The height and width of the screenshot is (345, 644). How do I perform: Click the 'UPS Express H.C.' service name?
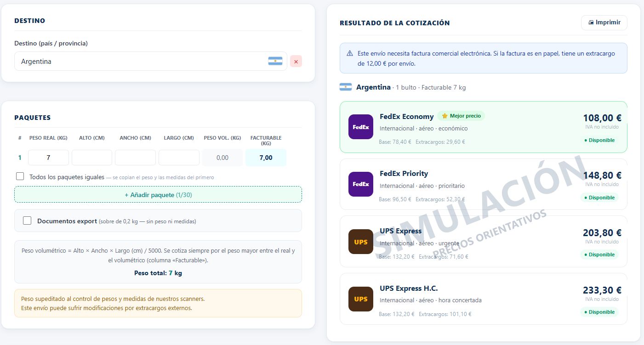coord(409,288)
